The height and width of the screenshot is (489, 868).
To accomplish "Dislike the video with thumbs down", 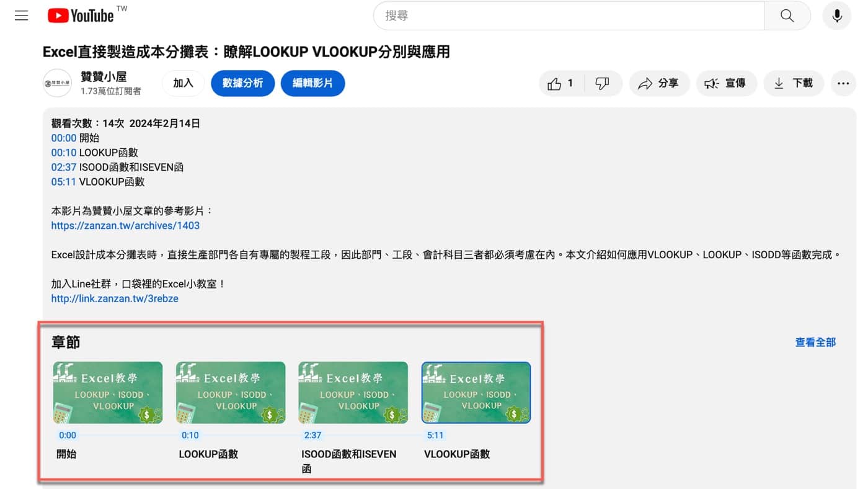I will coord(603,83).
